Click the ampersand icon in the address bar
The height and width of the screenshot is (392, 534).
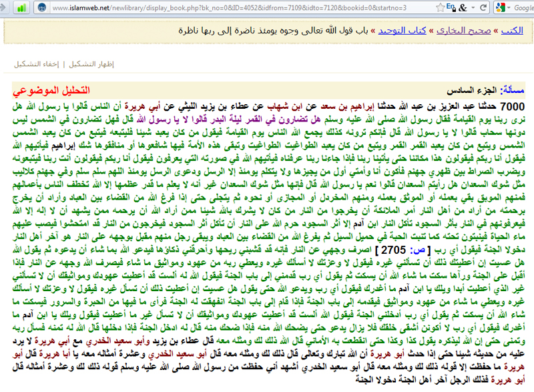[x=463, y=7]
